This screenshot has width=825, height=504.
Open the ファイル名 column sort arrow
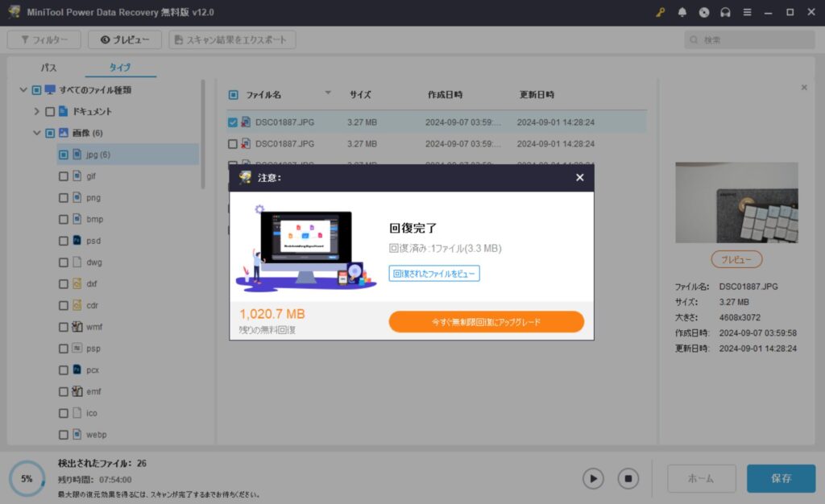pyautogui.click(x=328, y=93)
